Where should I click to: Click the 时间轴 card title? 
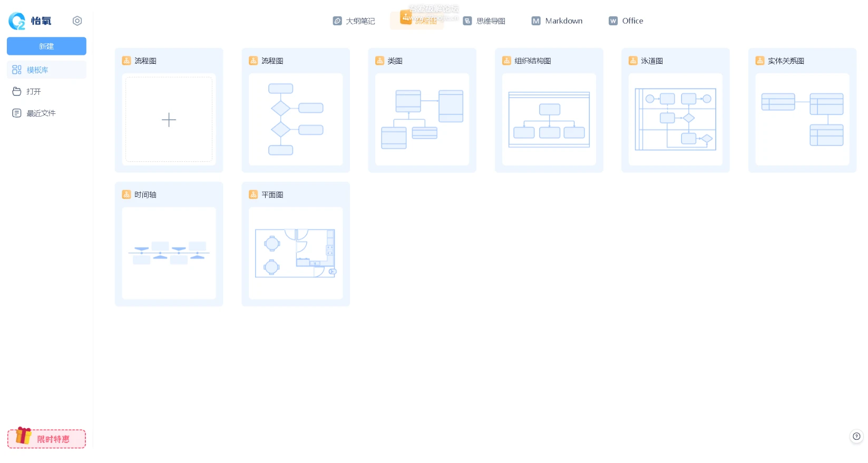point(145,195)
